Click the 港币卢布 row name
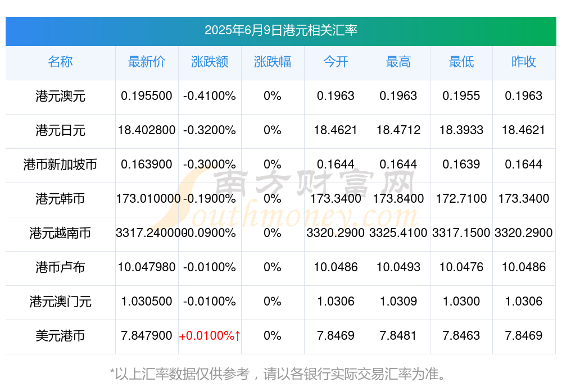 tap(60, 267)
